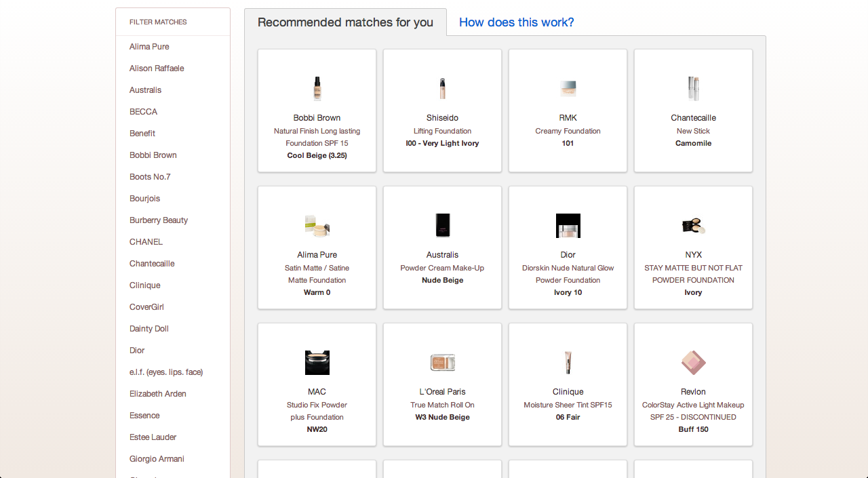868x478 pixels.
Task: Open the Australis Powder Cream product image
Action: (442, 226)
